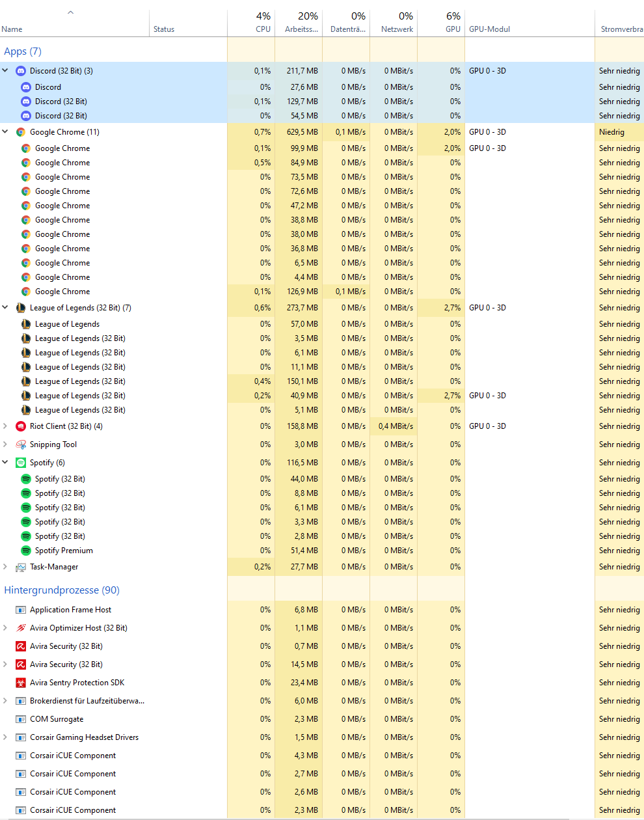Viewport: 644px width, 820px height.
Task: Click the League of Legends icon with 57,0 MB
Action: pos(26,324)
